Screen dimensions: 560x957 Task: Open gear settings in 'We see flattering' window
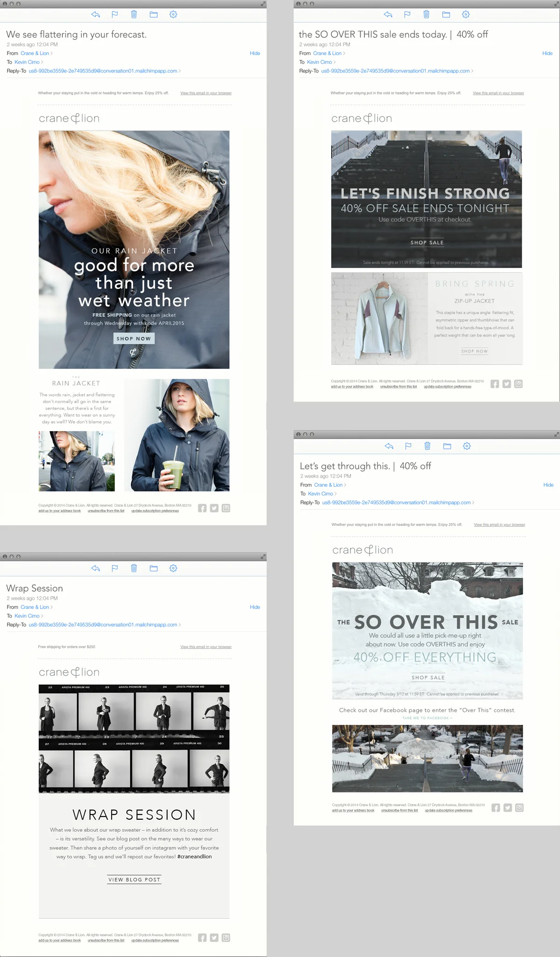pyautogui.click(x=173, y=14)
